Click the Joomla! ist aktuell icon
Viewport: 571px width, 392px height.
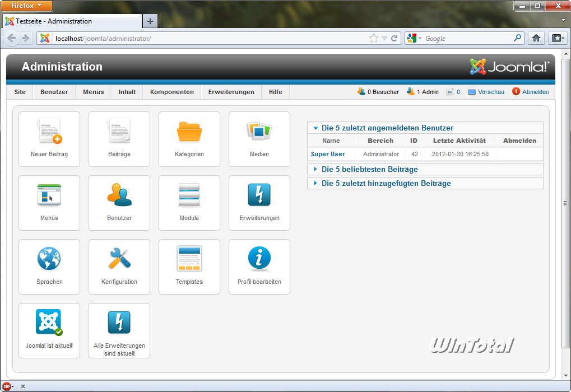49,330
